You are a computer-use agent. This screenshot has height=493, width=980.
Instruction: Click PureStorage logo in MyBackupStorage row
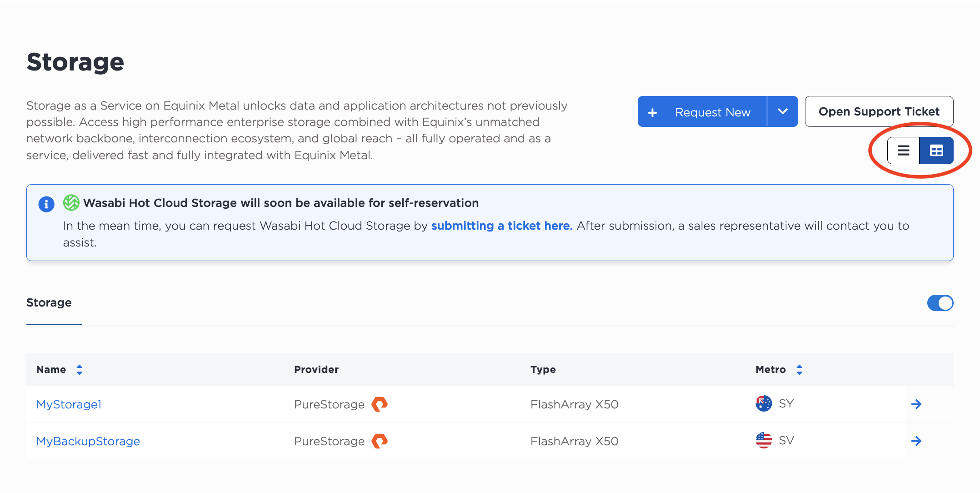(x=380, y=441)
